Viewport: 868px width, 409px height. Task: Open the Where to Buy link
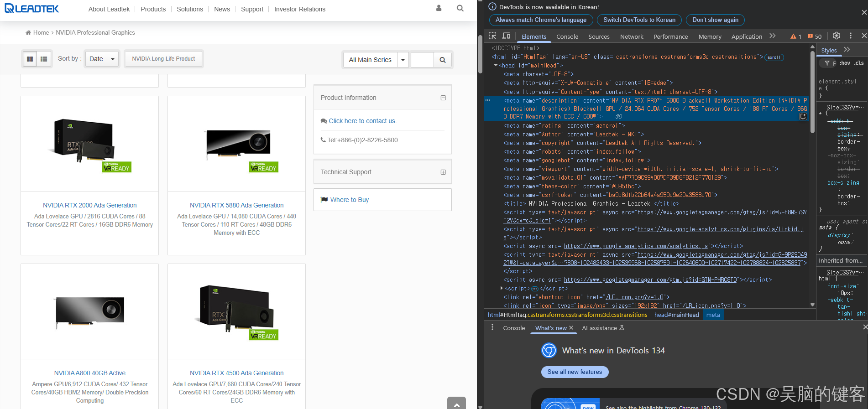(x=350, y=200)
